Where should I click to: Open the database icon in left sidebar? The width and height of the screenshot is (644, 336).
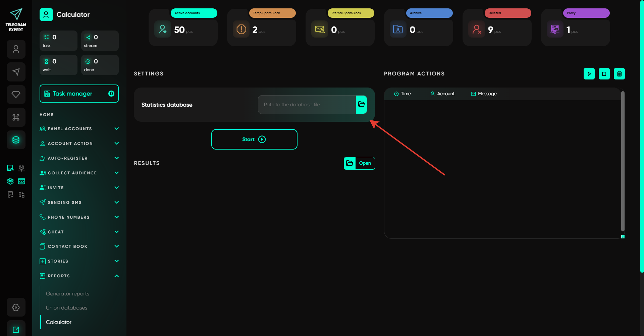pos(16,140)
